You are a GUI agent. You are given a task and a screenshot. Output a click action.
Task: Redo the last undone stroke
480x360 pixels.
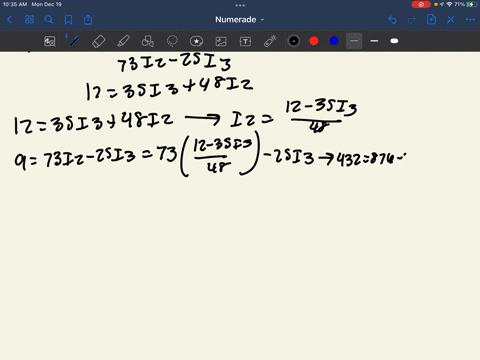(412, 20)
